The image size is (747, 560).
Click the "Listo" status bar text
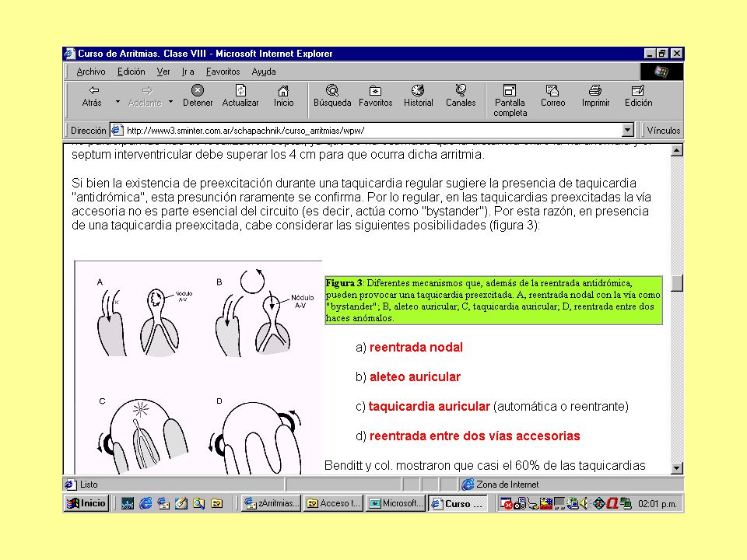pos(89,485)
